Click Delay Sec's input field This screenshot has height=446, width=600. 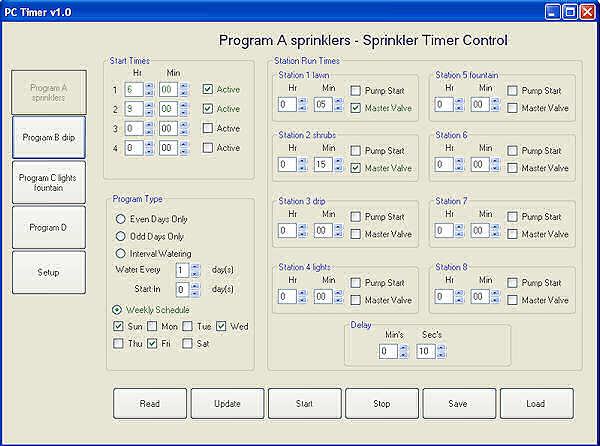pos(426,352)
